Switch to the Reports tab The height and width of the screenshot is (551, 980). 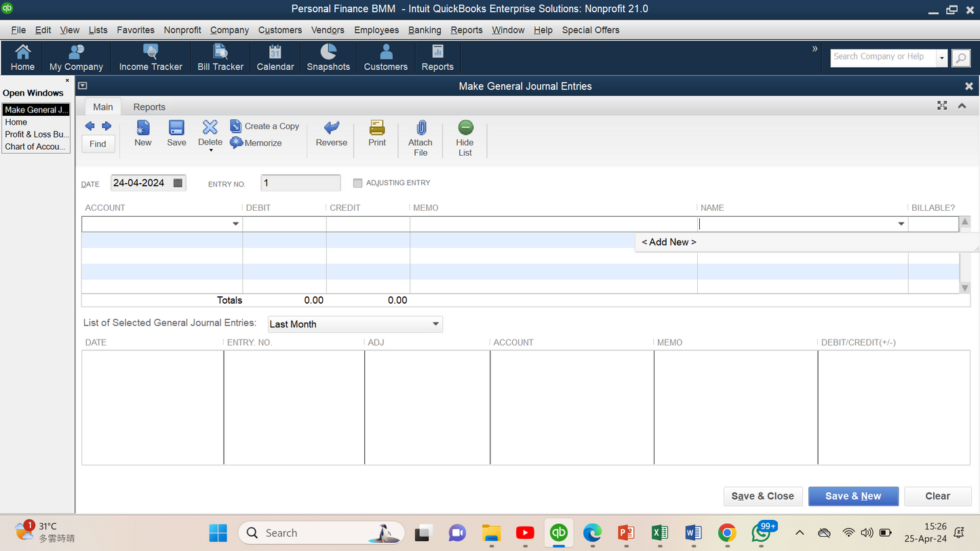tap(149, 107)
